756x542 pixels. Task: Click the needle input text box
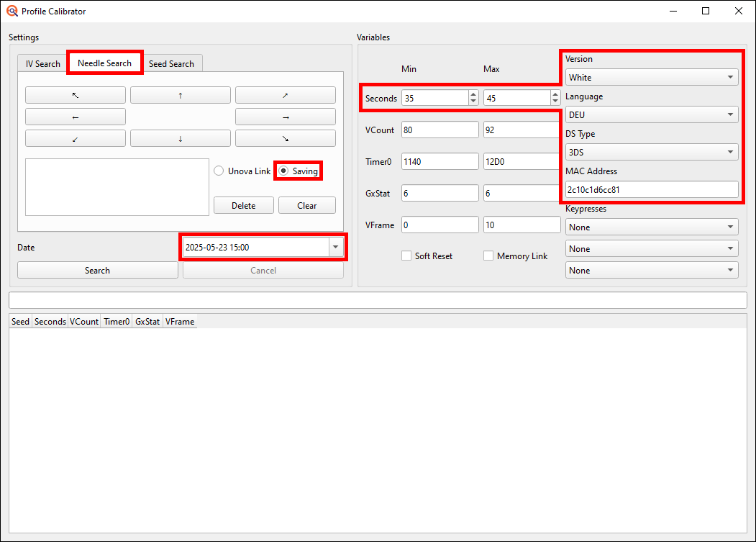coord(117,187)
